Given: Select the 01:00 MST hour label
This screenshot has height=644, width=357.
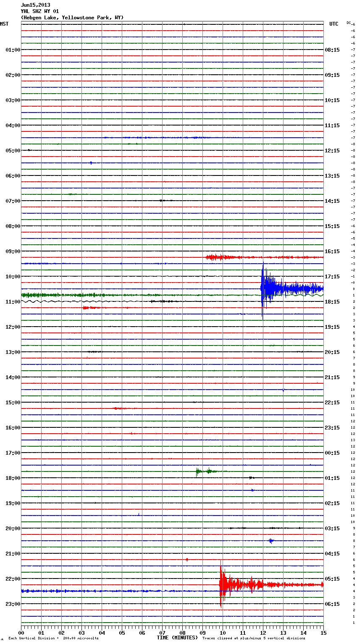Looking at the screenshot, I should point(13,50).
